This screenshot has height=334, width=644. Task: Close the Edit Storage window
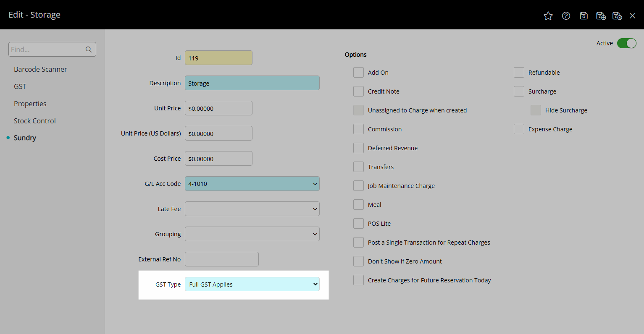click(633, 16)
